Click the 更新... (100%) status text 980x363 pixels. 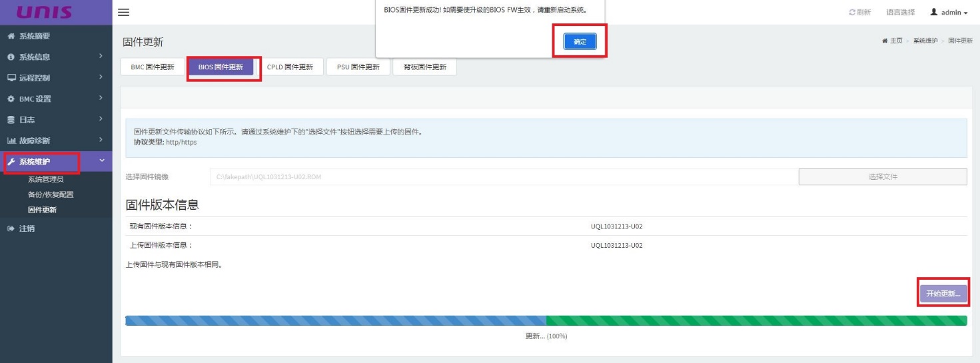click(x=546, y=336)
